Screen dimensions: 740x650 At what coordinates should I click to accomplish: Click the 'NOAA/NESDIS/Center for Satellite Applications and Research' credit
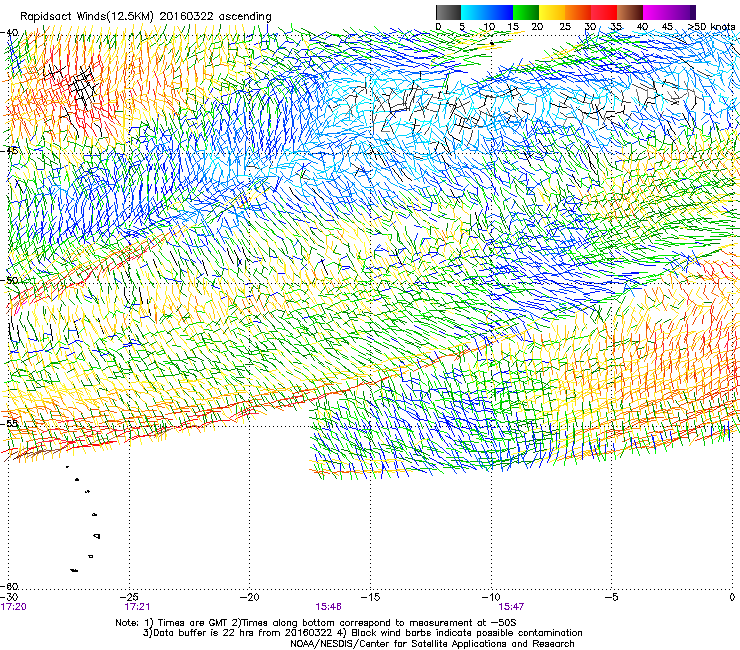[432, 644]
